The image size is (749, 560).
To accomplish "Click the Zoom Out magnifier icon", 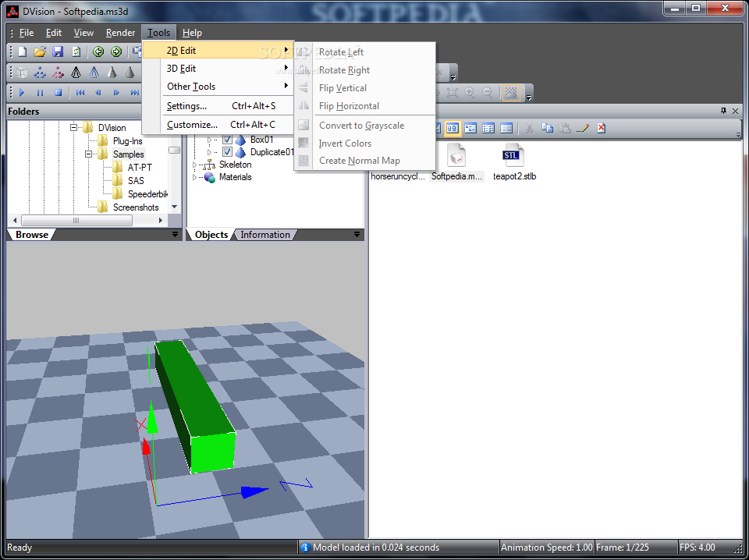I will [488, 93].
